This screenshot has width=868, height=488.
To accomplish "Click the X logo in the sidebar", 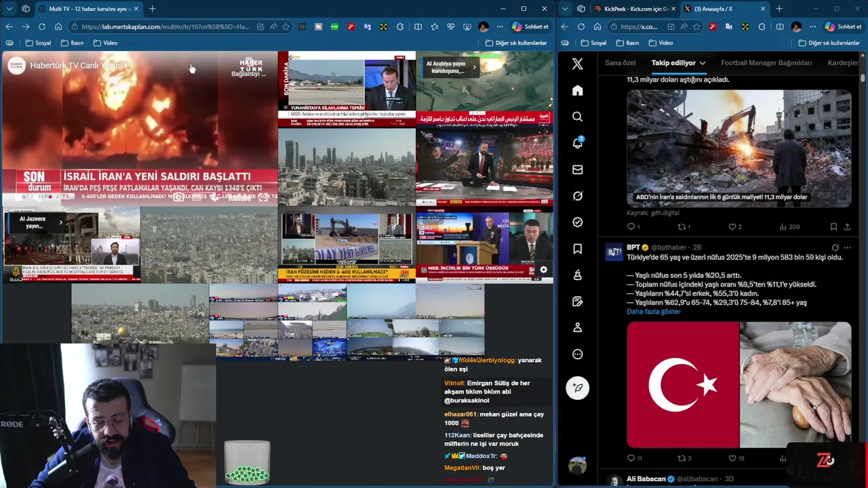I will click(x=577, y=64).
